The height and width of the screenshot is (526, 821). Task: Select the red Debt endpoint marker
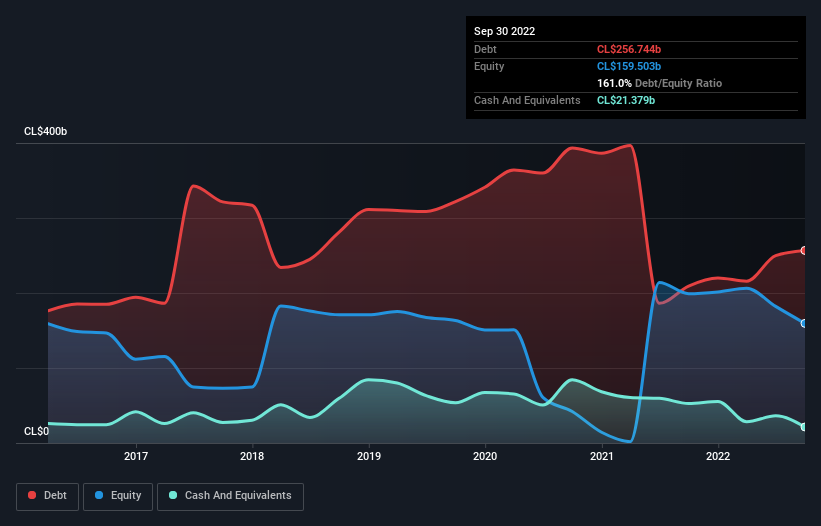pyautogui.click(x=804, y=251)
